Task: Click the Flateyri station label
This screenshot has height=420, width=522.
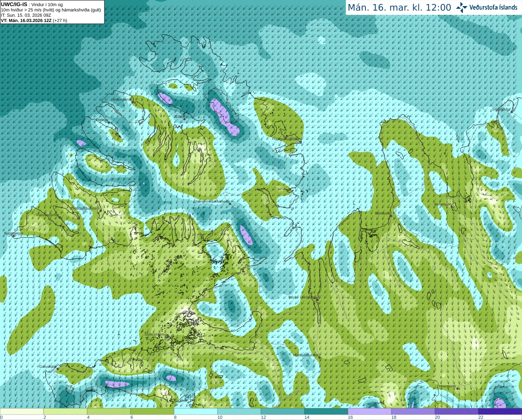Action: 102,120
